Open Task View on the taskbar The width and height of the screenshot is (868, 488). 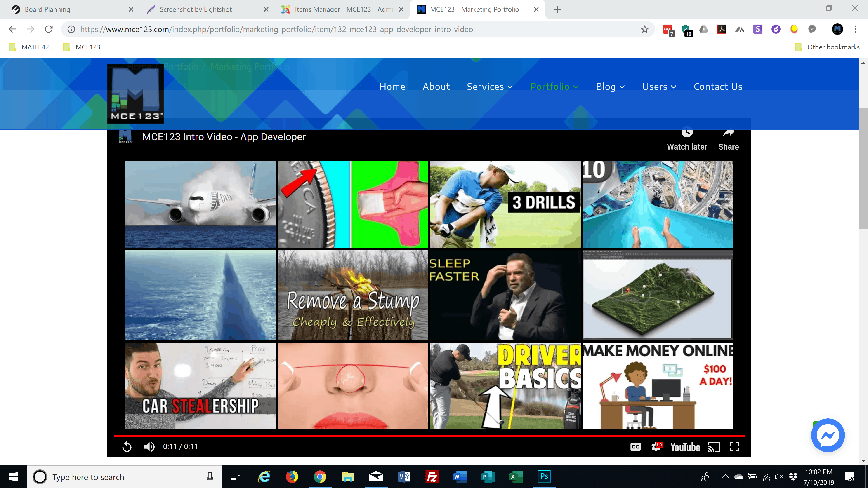click(235, 476)
